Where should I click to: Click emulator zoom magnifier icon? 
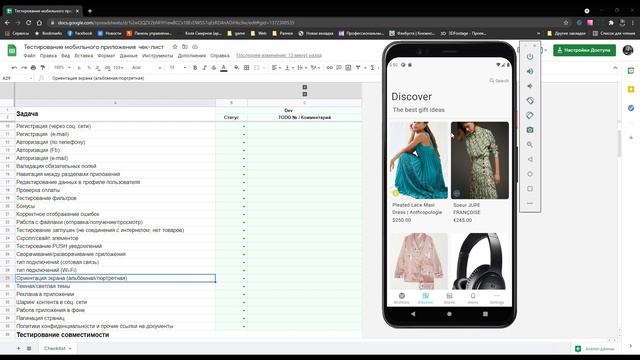pos(530,144)
